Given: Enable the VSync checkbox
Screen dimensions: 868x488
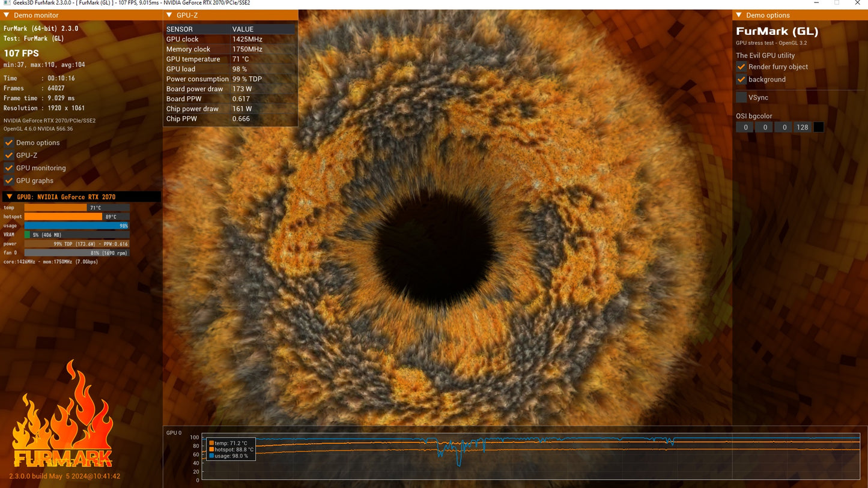Looking at the screenshot, I should coord(741,97).
